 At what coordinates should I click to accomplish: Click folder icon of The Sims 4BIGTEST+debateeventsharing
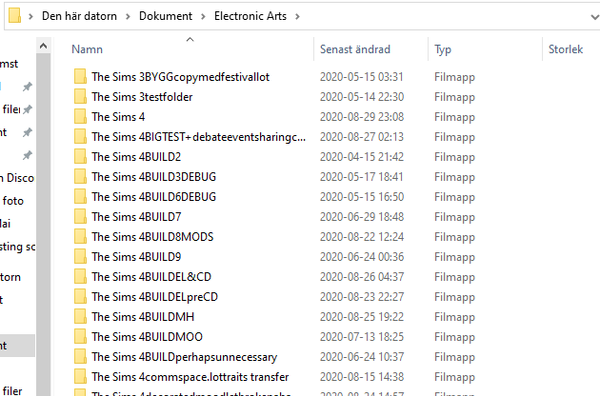[80, 136]
